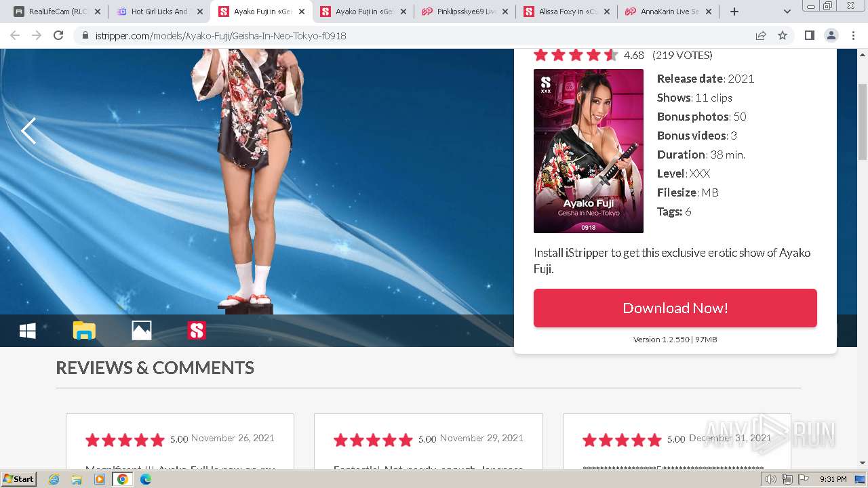Open the media player taskbar icon

click(x=100, y=479)
